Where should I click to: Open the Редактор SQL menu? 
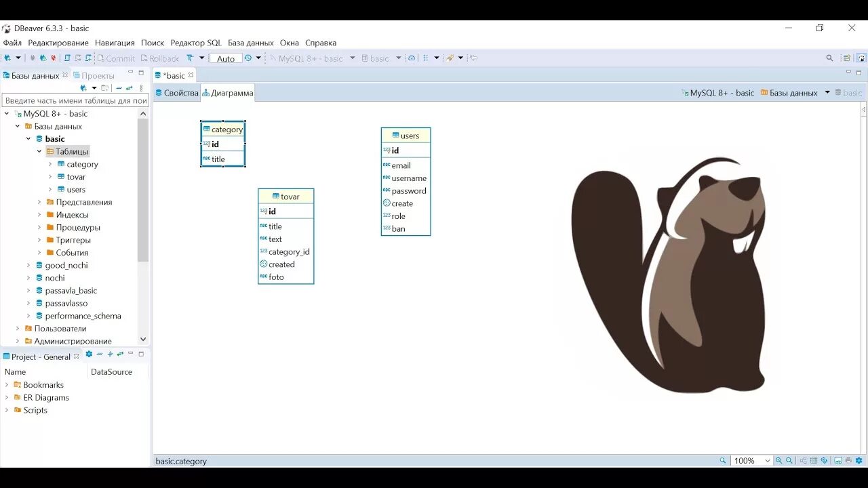(x=196, y=43)
